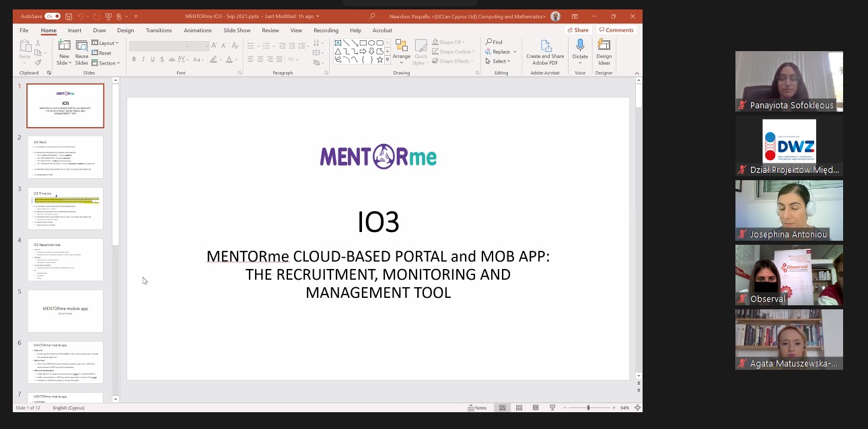The image size is (868, 429).
Task: Toggle text Shadow formatting
Action: [x=162, y=59]
